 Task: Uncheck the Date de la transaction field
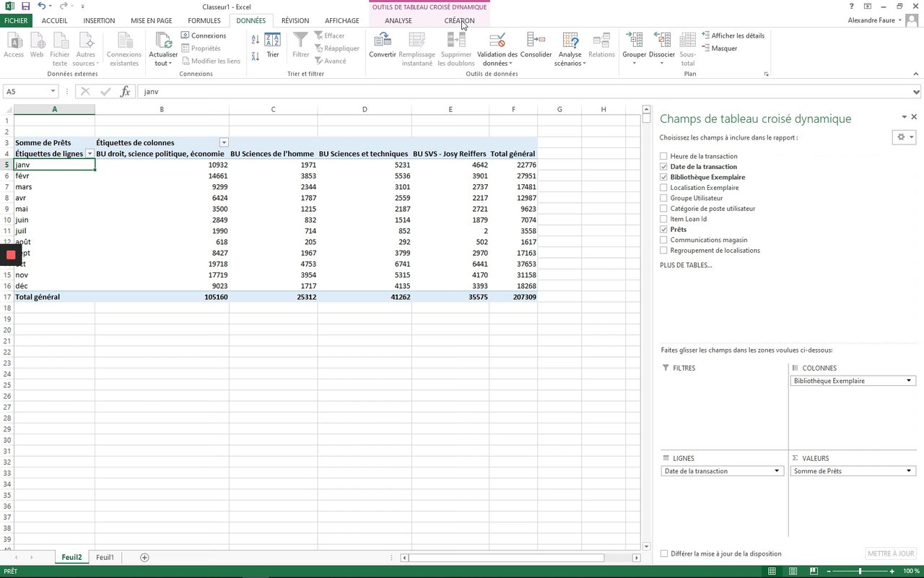click(663, 167)
